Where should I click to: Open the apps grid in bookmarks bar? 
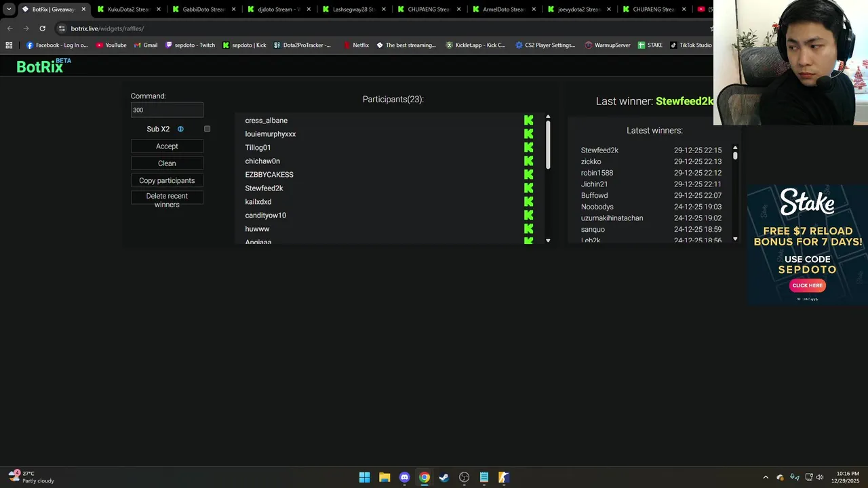point(9,45)
